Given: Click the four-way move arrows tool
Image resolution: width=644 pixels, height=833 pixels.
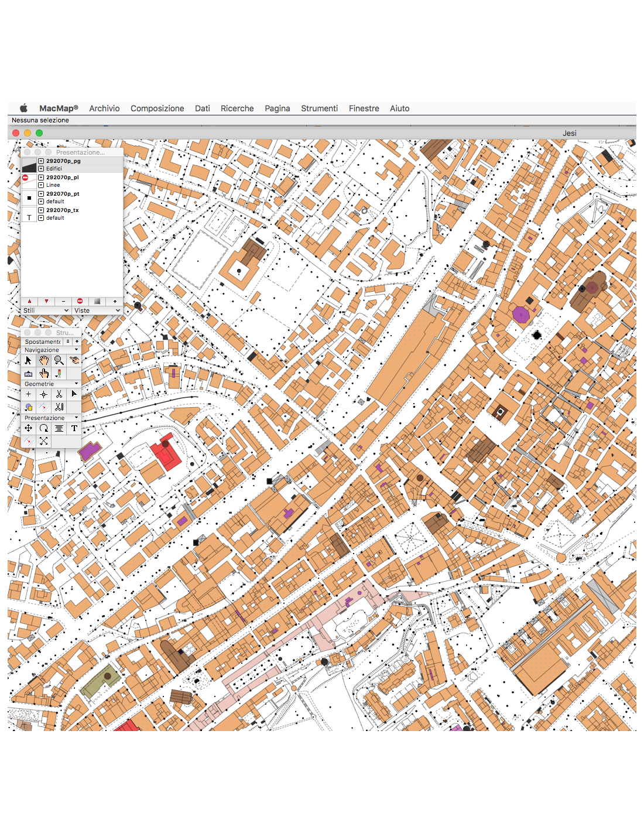Looking at the screenshot, I should point(28,428).
